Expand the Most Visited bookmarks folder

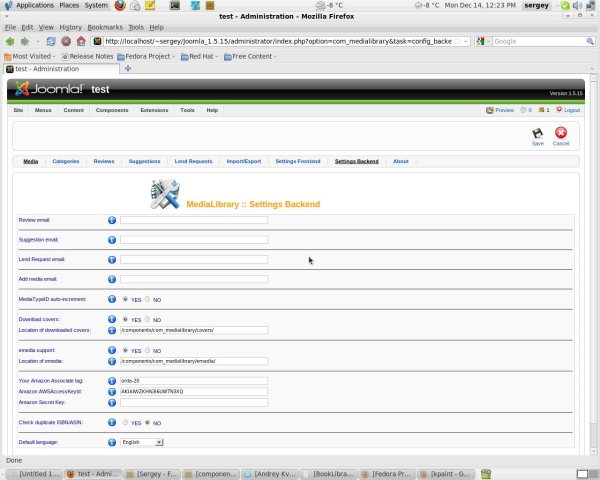point(30,57)
